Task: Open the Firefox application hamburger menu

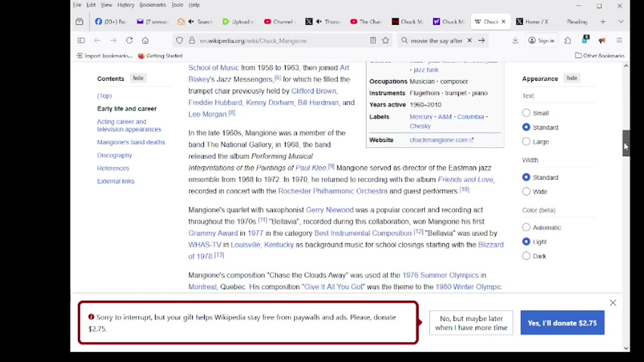Action: click(x=619, y=40)
